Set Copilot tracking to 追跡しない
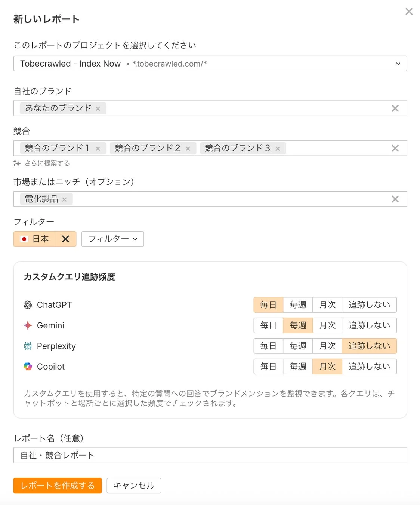Screen dimensions: 420x505 click(x=369, y=367)
